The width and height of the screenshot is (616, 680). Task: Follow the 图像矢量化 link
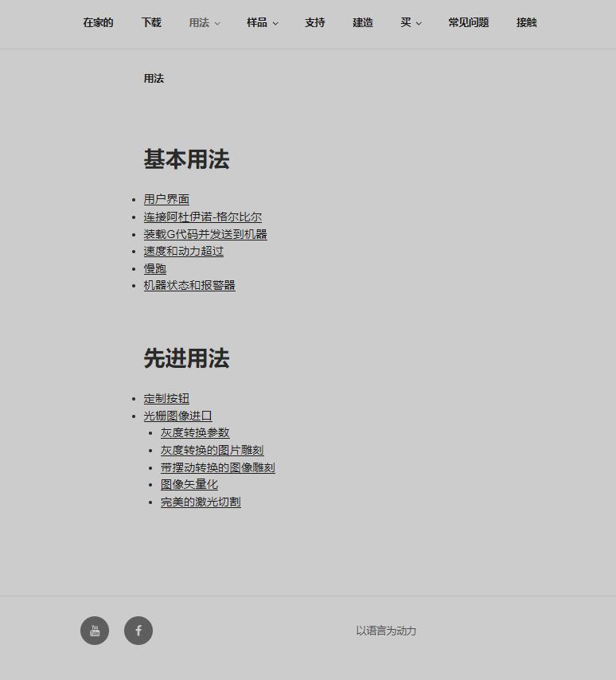(189, 484)
